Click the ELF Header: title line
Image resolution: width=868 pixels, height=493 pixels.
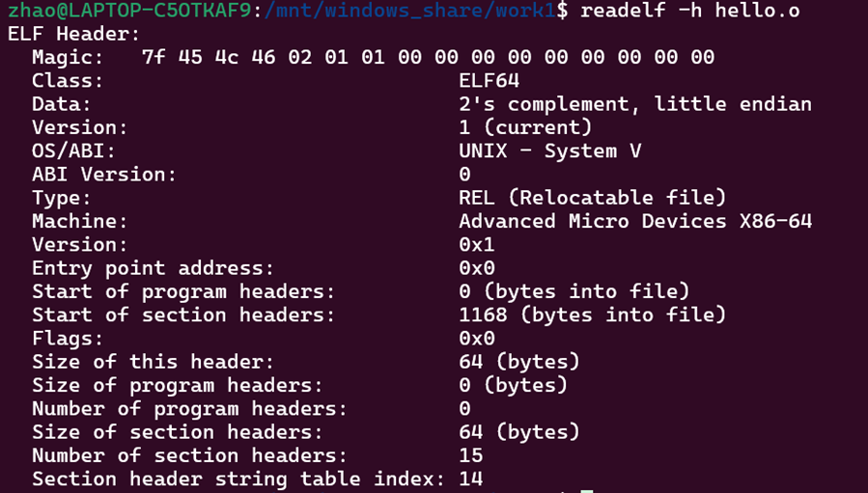pyautogui.click(x=73, y=34)
